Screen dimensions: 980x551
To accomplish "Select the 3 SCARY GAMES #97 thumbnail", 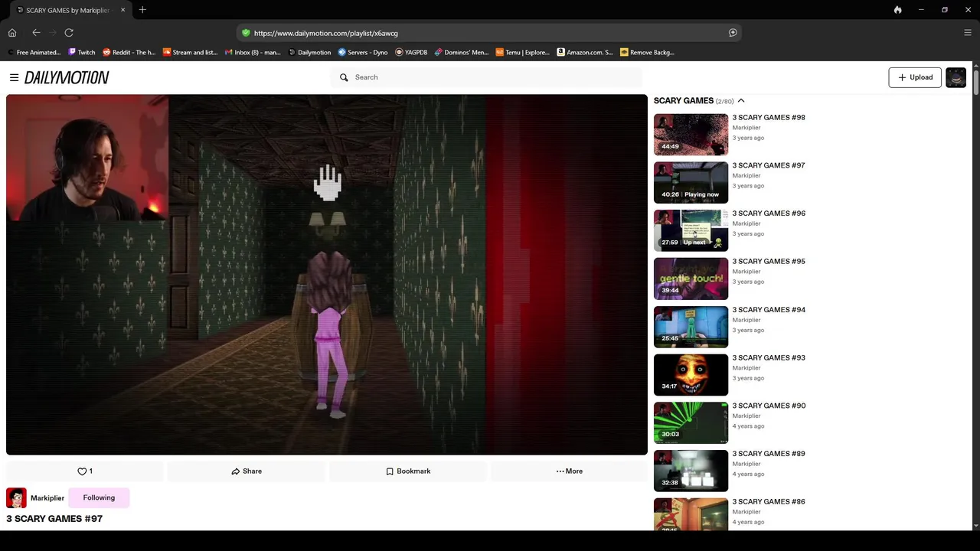I will (x=691, y=182).
